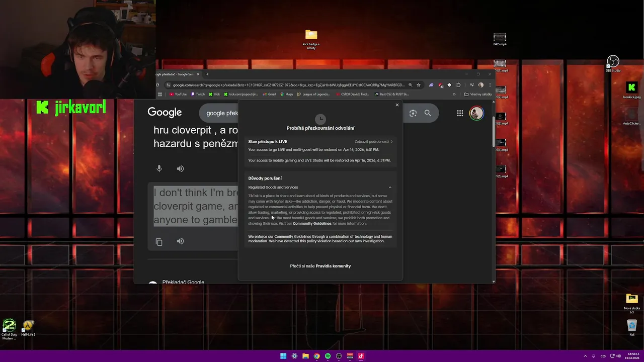Show hidden system tray icons
Viewport: 644px width, 362px height.
tap(586, 356)
